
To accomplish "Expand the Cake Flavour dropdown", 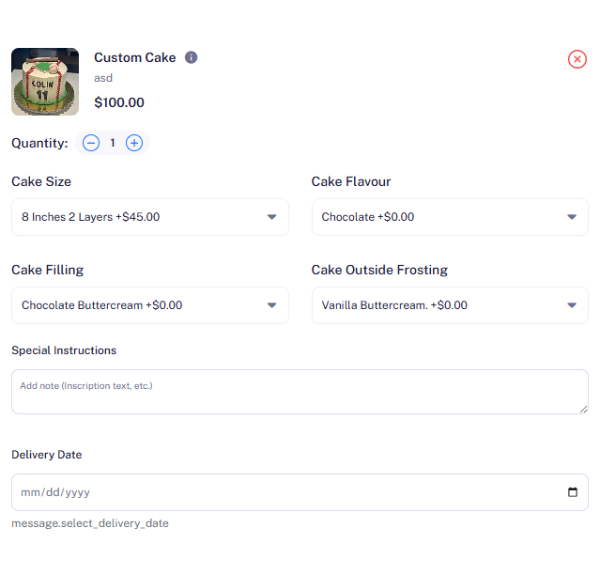I will pyautogui.click(x=450, y=217).
